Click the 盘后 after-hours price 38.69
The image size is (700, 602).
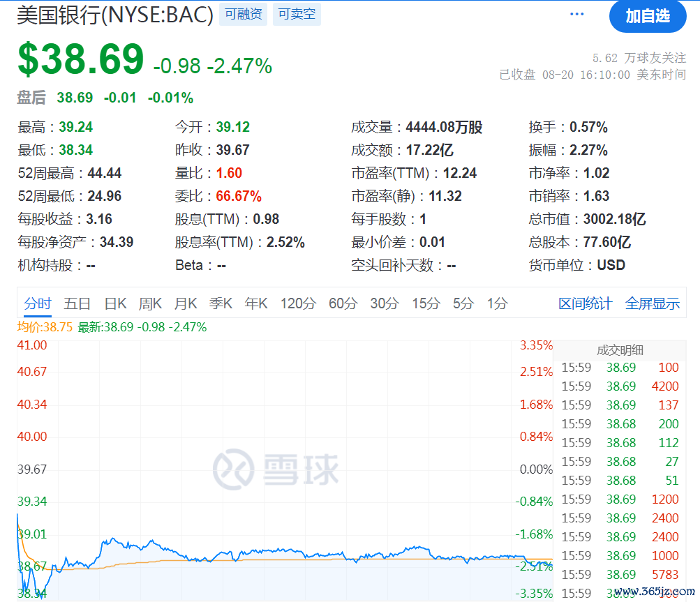[75, 98]
